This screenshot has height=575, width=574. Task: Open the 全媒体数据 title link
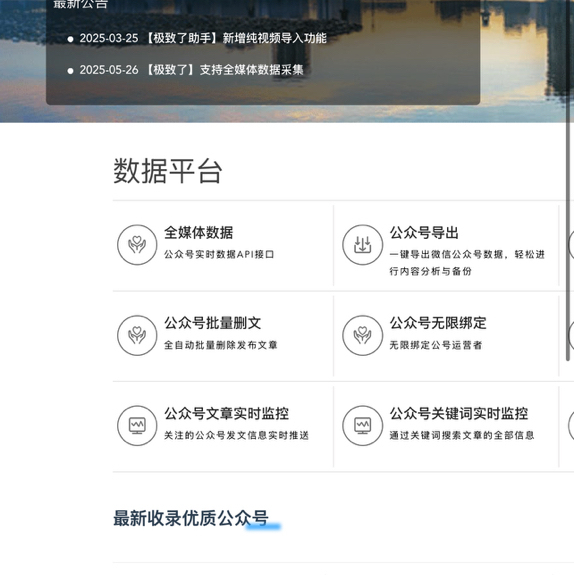[198, 232]
